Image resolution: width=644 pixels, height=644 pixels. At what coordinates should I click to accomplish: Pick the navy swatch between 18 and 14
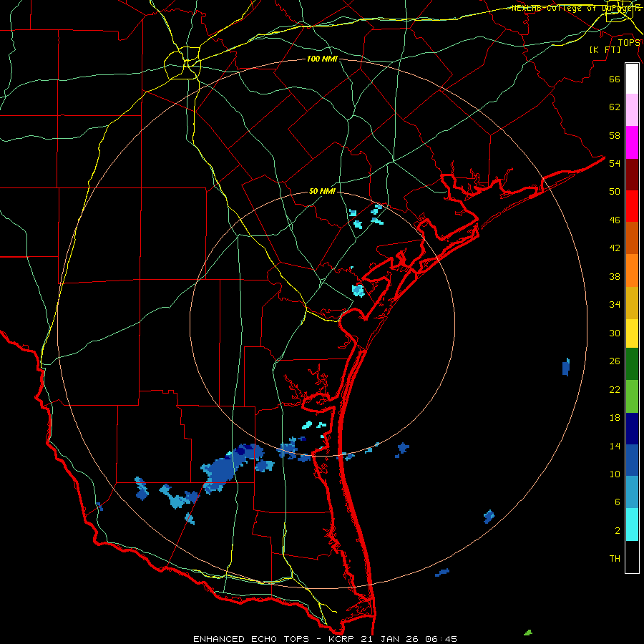click(632, 429)
